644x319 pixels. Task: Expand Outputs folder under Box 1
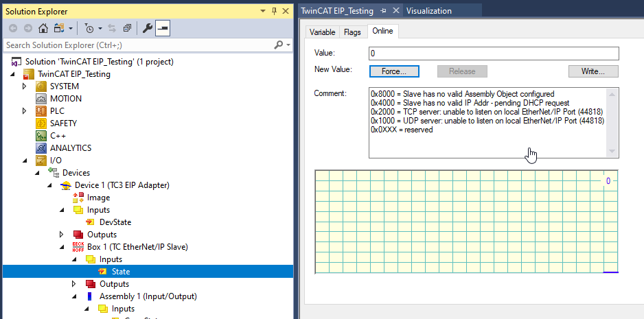pos(74,284)
